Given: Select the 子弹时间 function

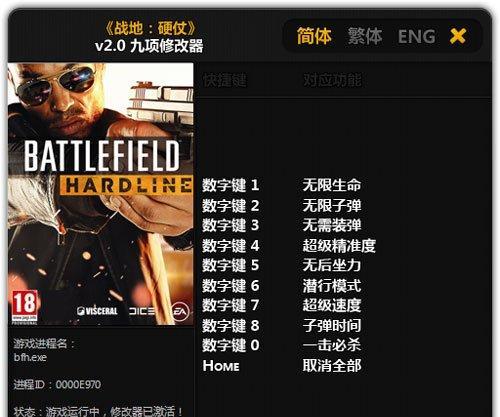Looking at the screenshot, I should 332,325.
